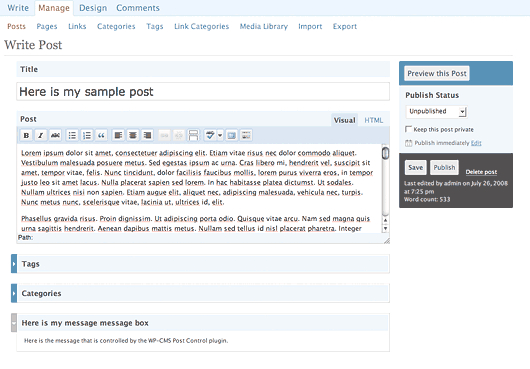Viewport: 530px width, 369px height.
Task: Click the Preview this Post button
Action: coord(437,73)
